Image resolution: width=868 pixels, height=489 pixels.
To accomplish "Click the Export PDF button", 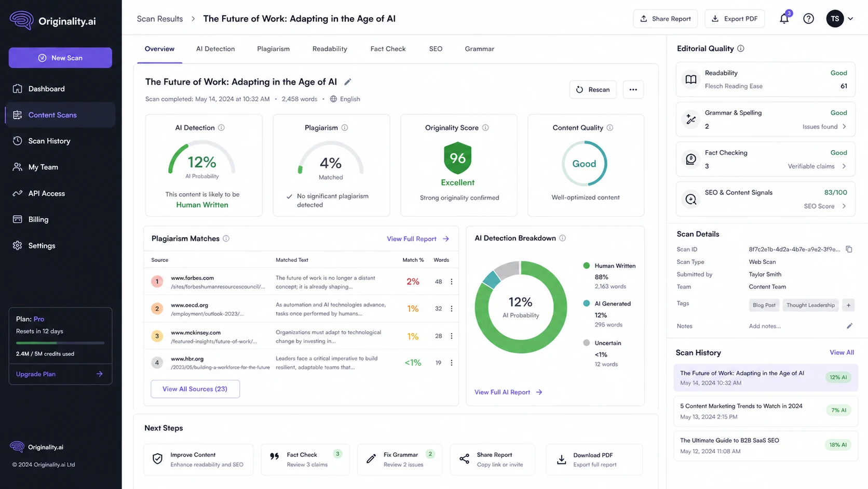I will [735, 19].
